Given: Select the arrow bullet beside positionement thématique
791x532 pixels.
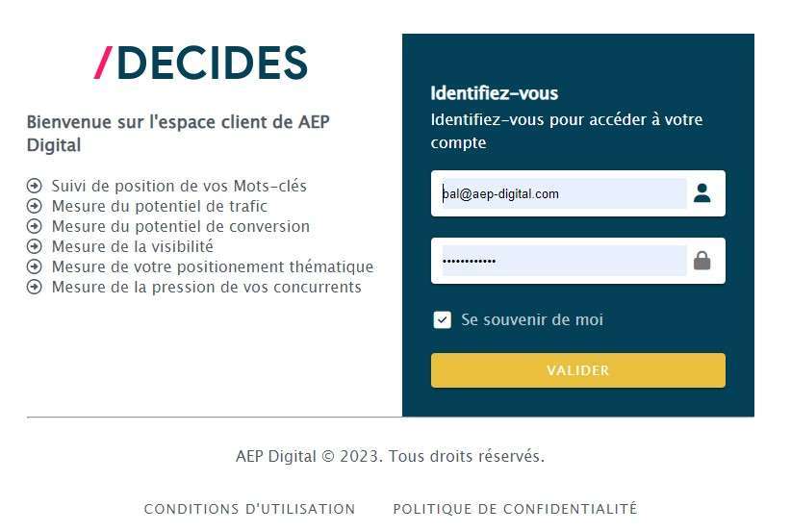Looking at the screenshot, I should coord(35,266).
